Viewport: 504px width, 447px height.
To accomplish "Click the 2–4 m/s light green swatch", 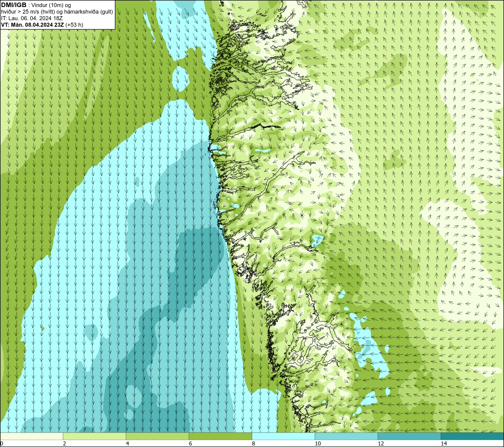I will pos(95,436).
